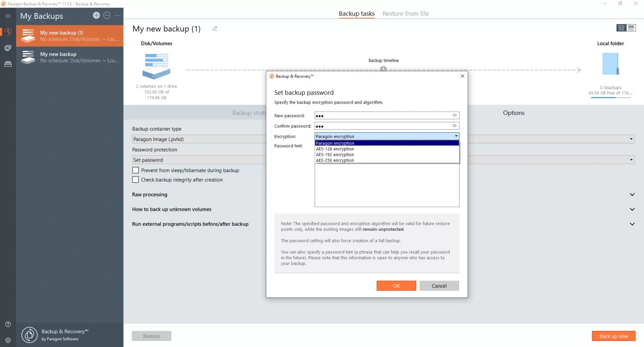Open the virtual machines sidebar icon

click(8, 48)
